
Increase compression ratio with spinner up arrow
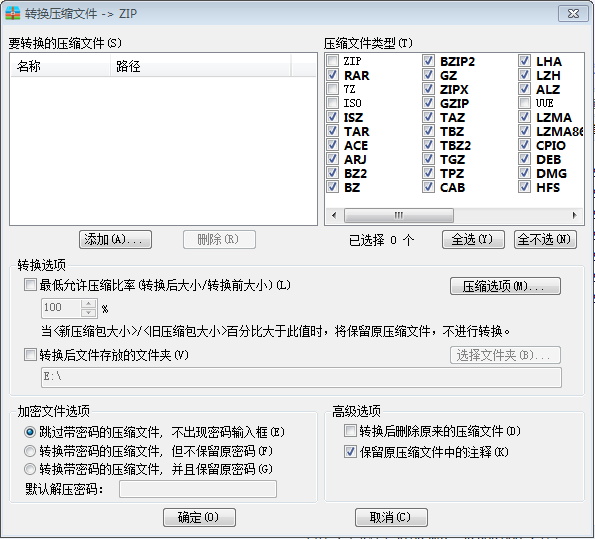coord(88,304)
